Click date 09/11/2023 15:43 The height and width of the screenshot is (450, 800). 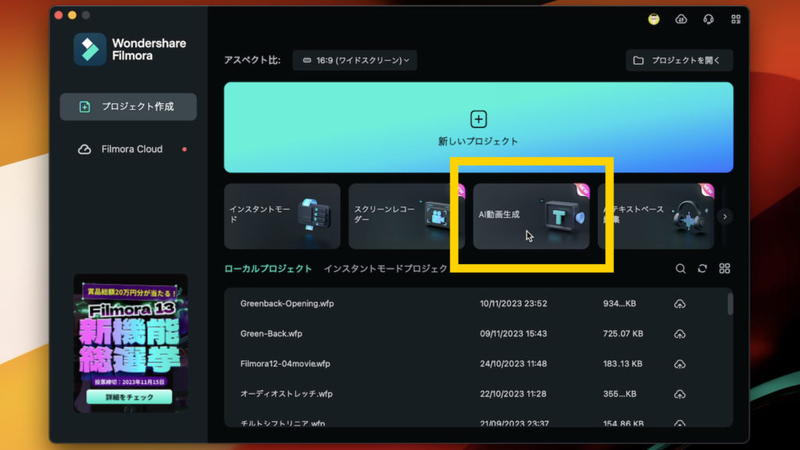click(x=513, y=334)
